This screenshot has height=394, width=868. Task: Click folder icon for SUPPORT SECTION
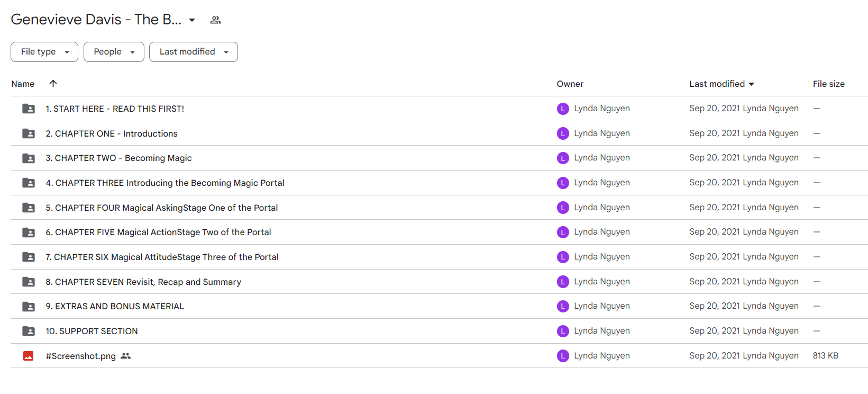click(x=29, y=331)
